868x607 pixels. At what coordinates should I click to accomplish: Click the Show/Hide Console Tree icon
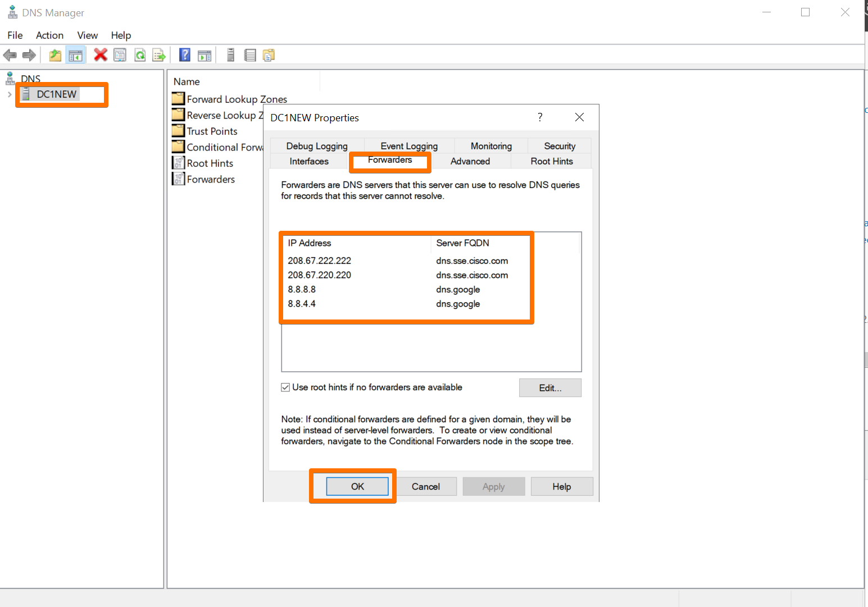tap(75, 55)
